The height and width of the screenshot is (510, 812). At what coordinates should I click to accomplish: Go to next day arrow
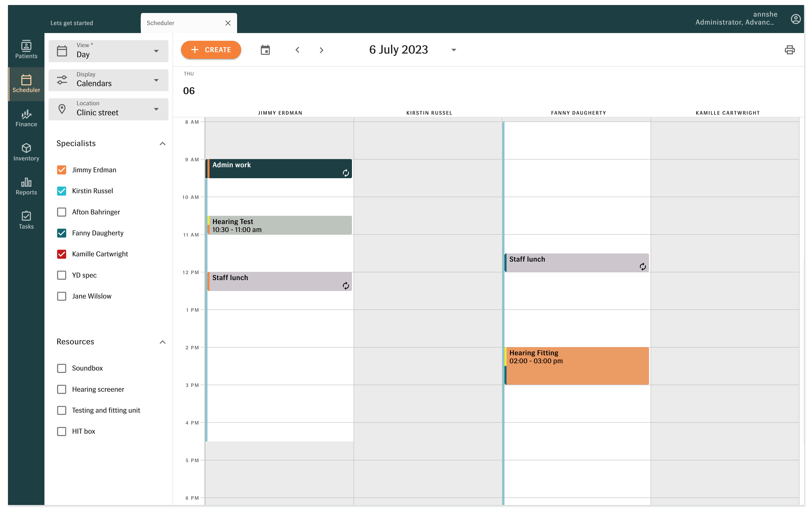(x=321, y=50)
